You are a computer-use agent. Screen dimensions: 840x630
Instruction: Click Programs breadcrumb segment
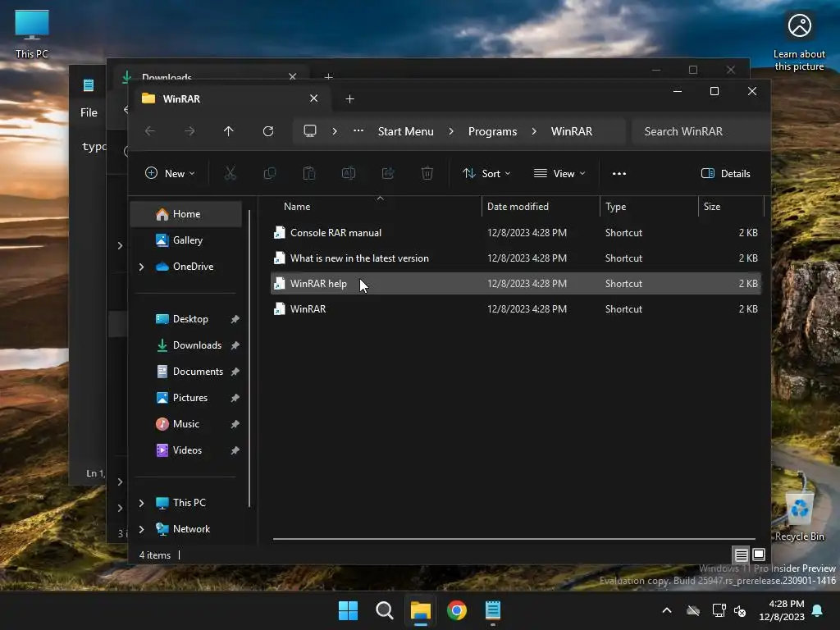tap(493, 131)
